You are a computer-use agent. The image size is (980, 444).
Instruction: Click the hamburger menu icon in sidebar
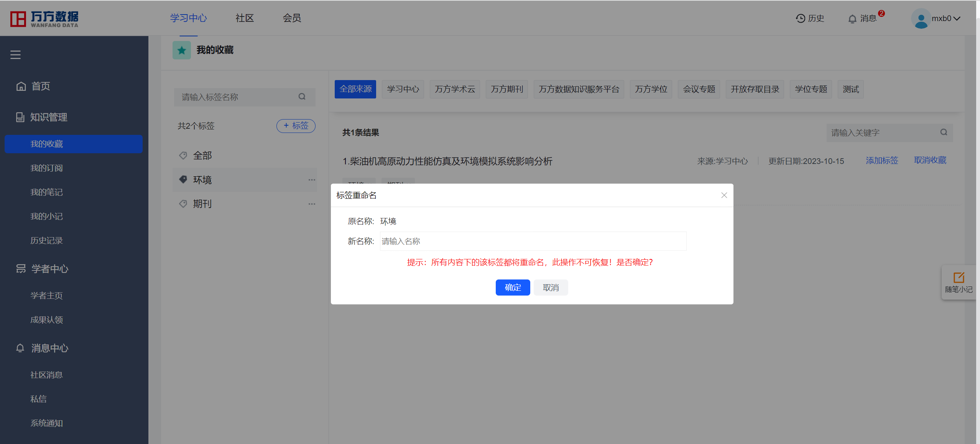pos(15,55)
